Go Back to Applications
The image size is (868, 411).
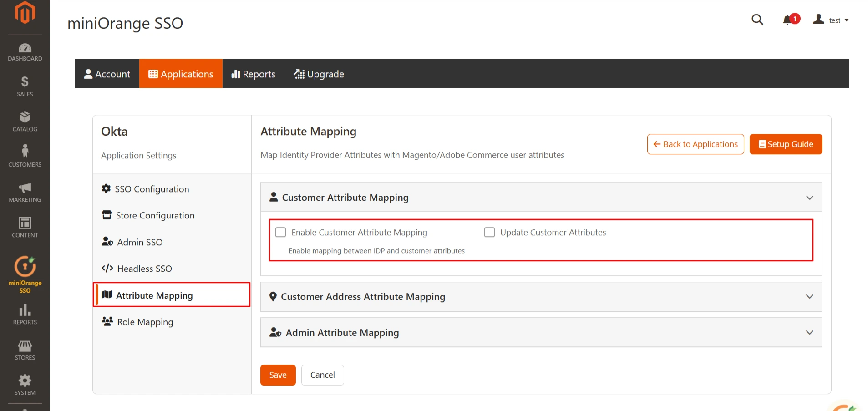[x=695, y=144]
